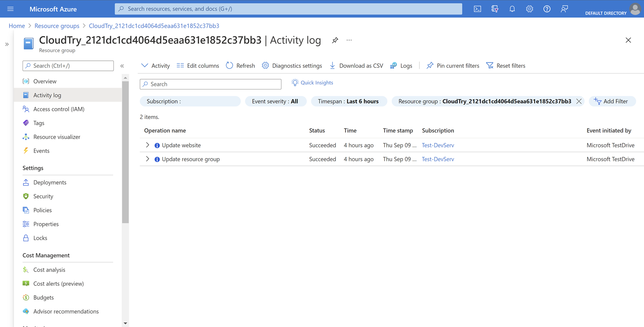This screenshot has height=327, width=644.
Task: Open the Azure portal hamburger menu
Action: pos(10,9)
